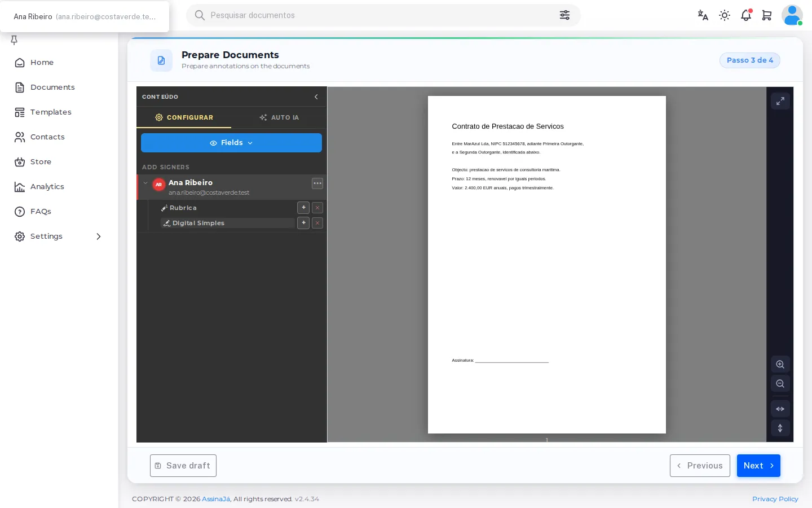
Task: Remove the Digital Simples field
Action: coord(317,223)
